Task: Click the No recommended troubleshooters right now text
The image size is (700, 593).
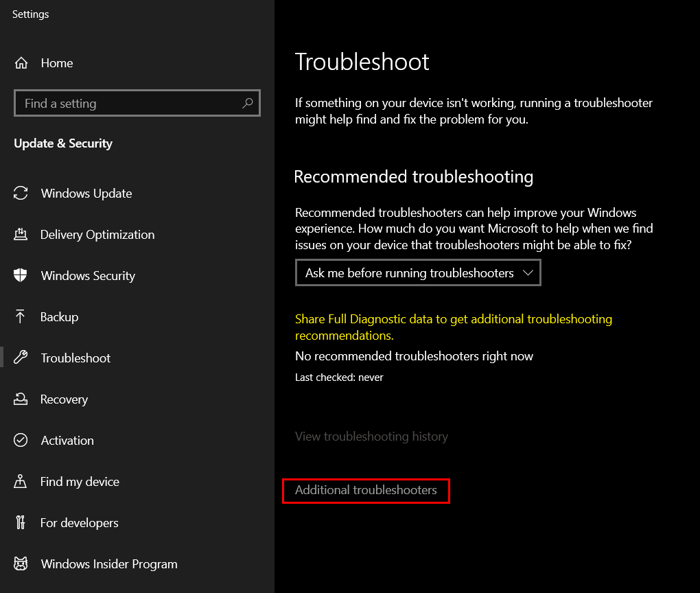Action: pyautogui.click(x=414, y=356)
